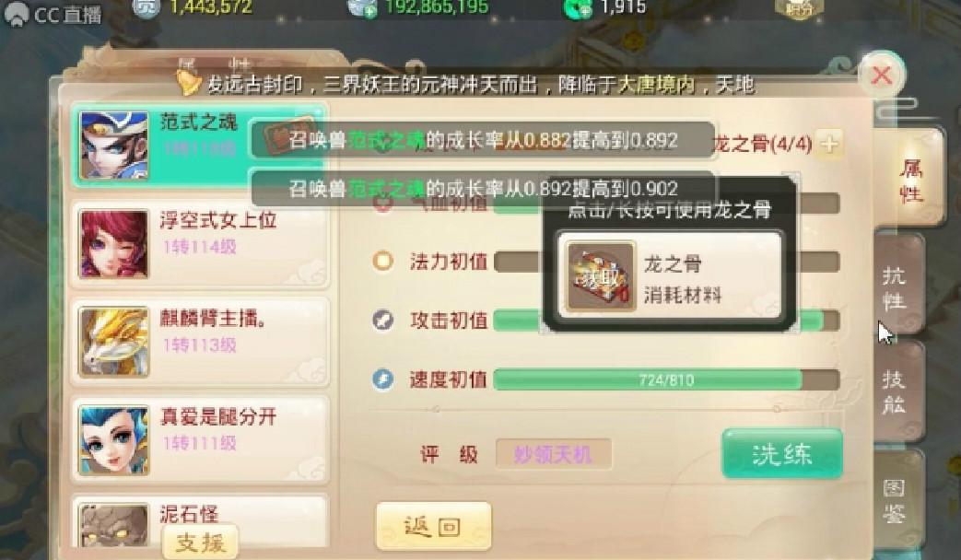
Task: Select the 泥石怪 pet portrait
Action: [114, 525]
